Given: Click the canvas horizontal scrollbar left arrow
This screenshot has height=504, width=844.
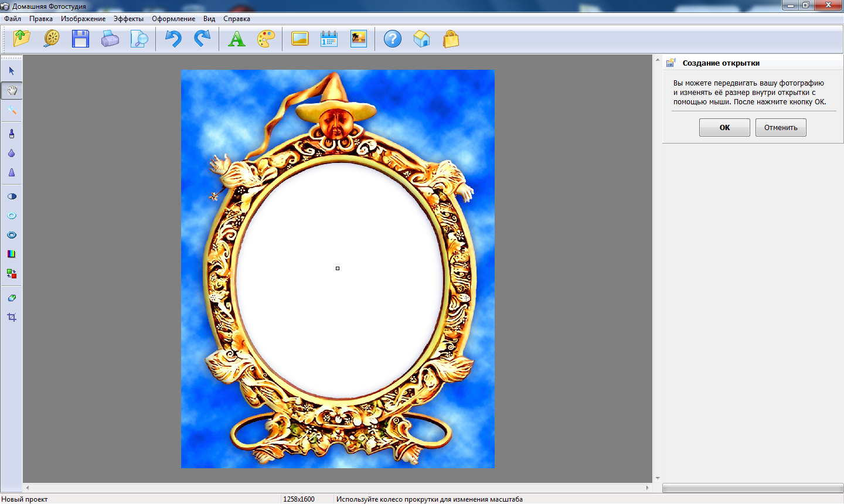Looking at the screenshot, I should point(28,488).
